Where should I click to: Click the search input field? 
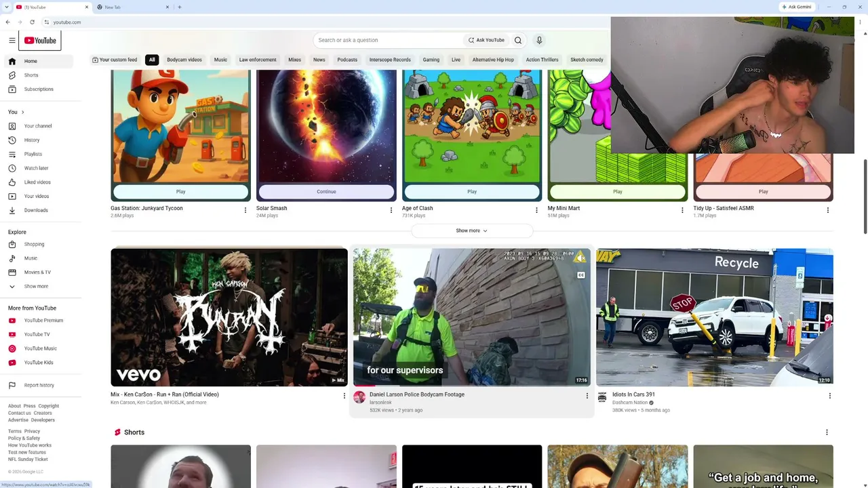point(389,40)
